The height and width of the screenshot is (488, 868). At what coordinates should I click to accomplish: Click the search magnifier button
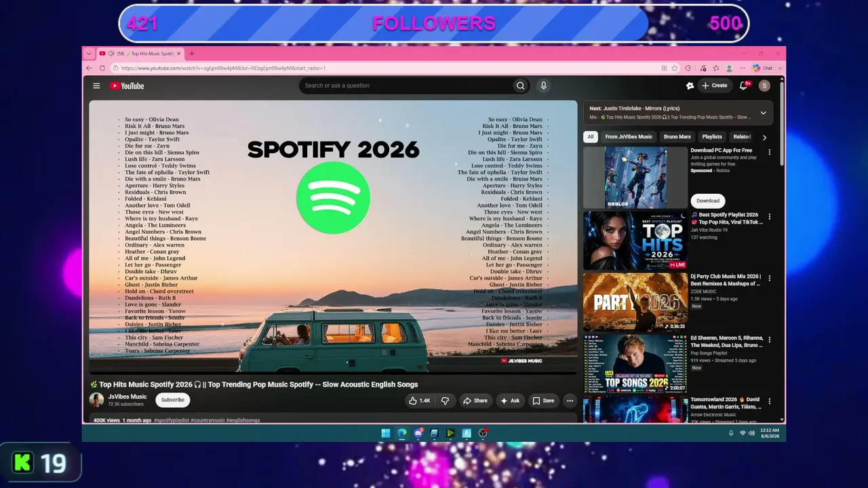(x=521, y=85)
